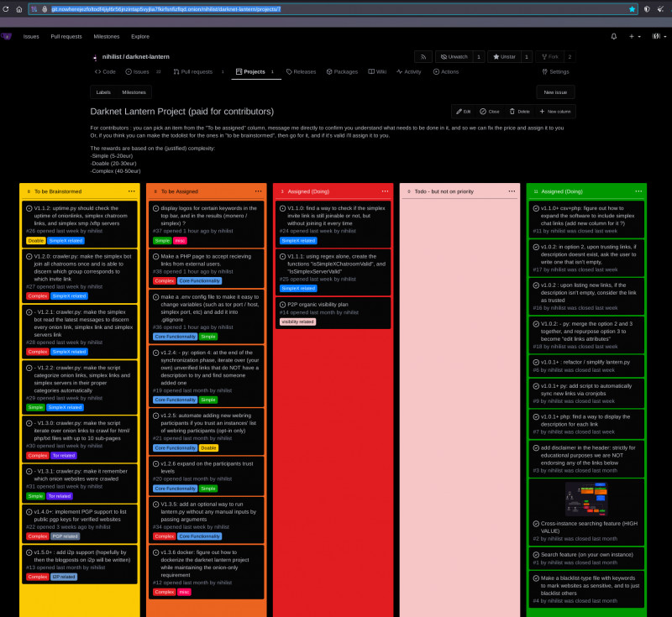This screenshot has height=617, width=672.
Task: Click the pink 'misc' label on issue #37
Action: [x=181, y=240]
